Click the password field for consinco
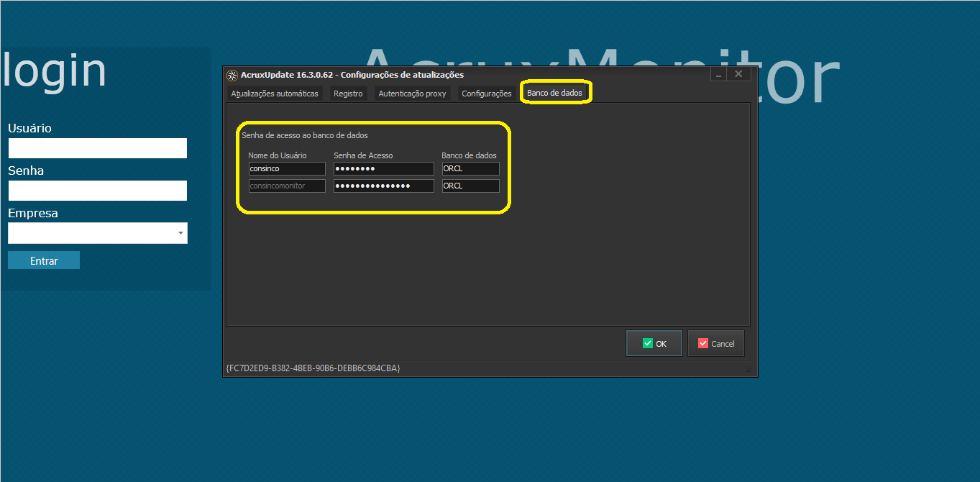Image resolution: width=980 pixels, height=482 pixels. pyautogui.click(x=384, y=168)
